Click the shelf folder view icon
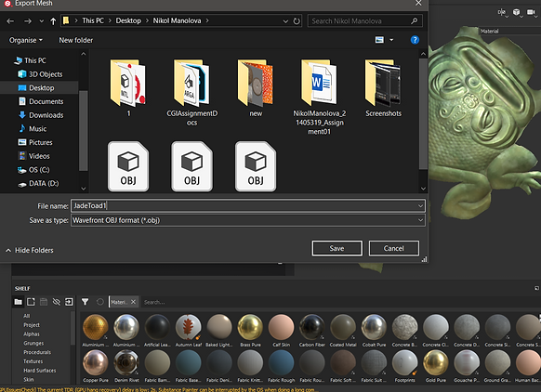 tap(19, 302)
